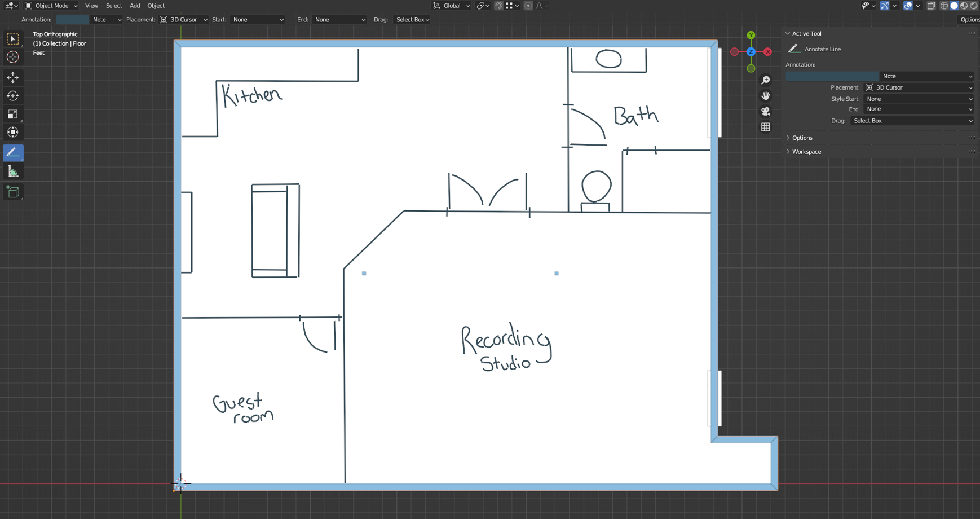
Task: Select the Measure tool
Action: click(x=13, y=171)
